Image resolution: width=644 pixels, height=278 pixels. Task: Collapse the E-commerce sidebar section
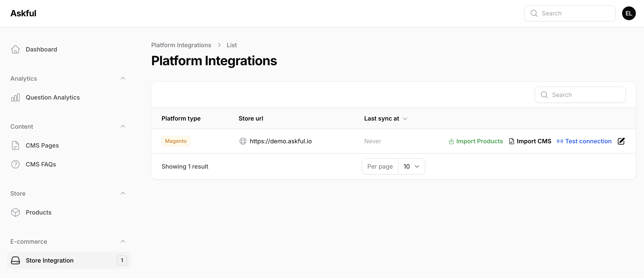point(123,241)
